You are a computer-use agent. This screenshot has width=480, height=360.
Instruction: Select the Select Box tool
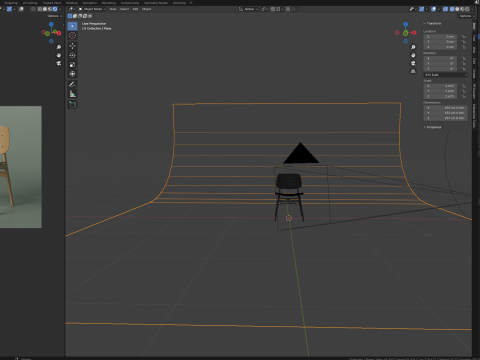click(72, 26)
